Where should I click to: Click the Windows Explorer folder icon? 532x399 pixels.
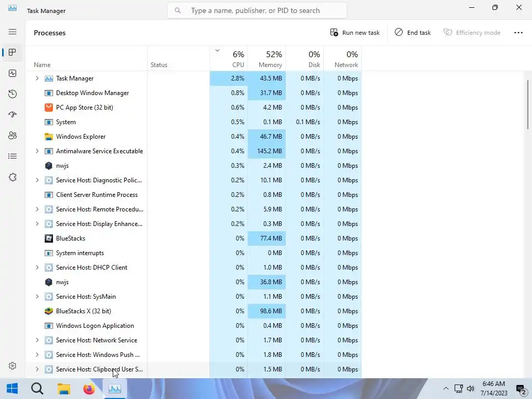[x=49, y=137]
